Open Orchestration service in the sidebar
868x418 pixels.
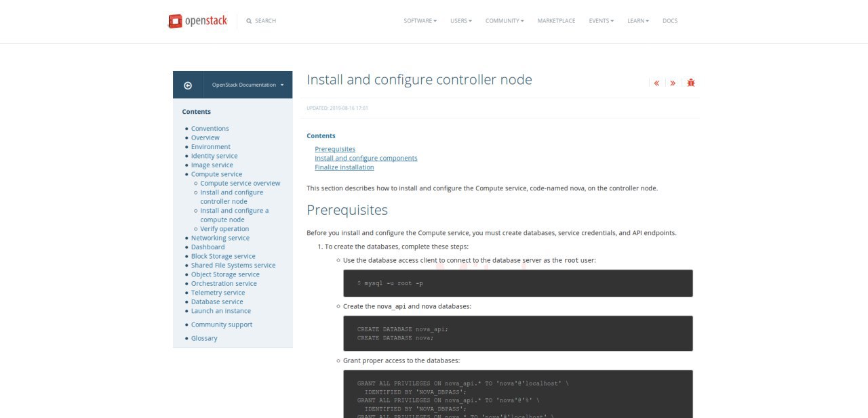pyautogui.click(x=224, y=284)
